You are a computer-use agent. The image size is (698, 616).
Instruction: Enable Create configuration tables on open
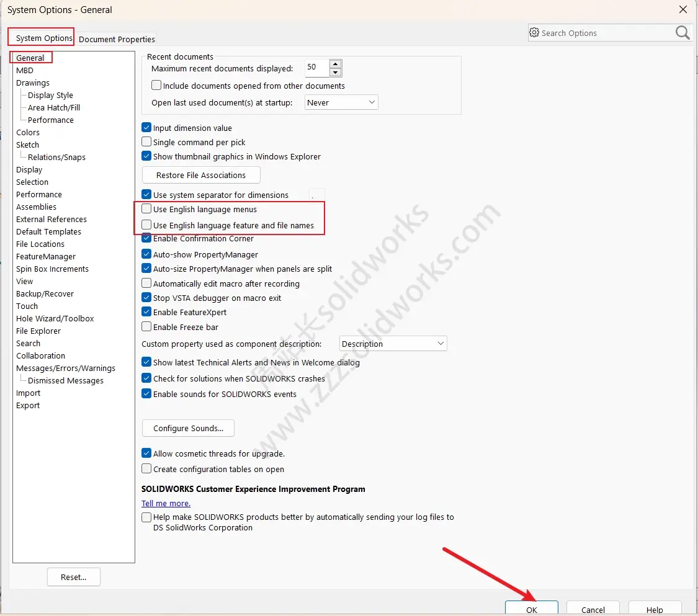pos(146,469)
